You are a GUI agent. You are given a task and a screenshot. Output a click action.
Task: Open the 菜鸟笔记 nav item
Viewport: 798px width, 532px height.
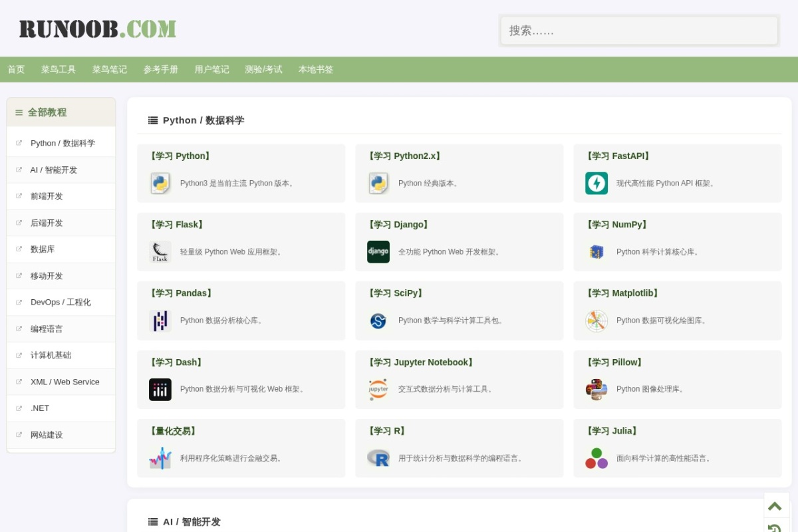pos(110,69)
